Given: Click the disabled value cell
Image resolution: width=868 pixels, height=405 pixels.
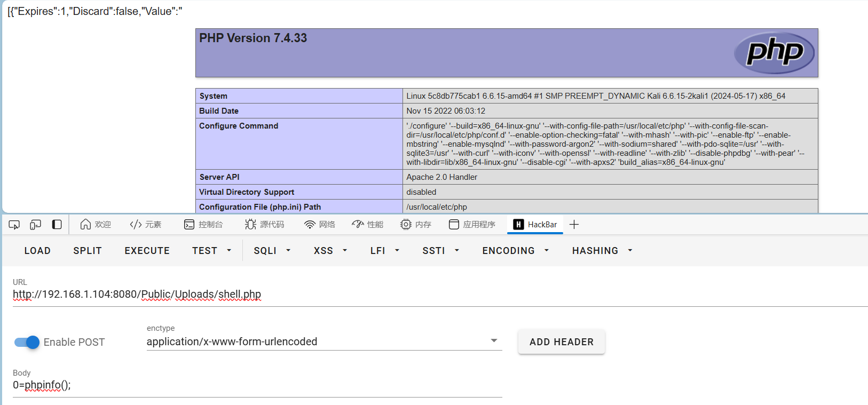Looking at the screenshot, I should [x=610, y=192].
